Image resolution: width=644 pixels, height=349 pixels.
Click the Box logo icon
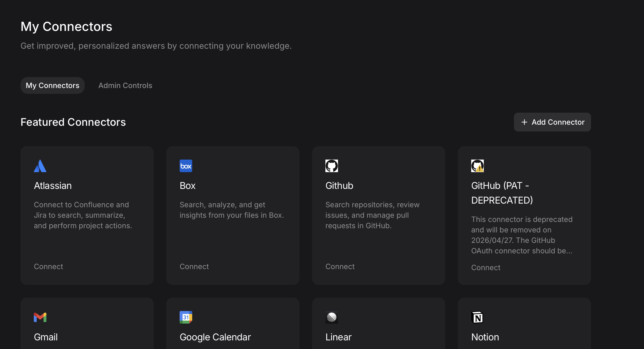tap(186, 166)
